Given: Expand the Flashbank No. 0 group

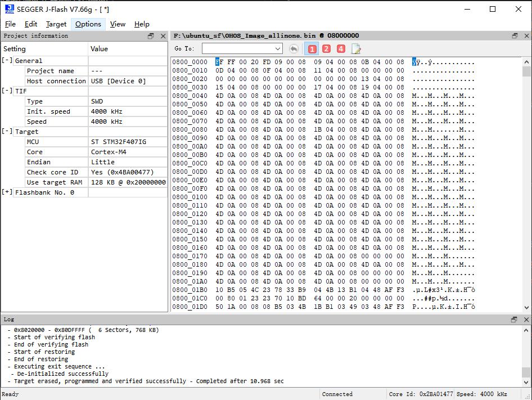Looking at the screenshot, I should coord(7,192).
